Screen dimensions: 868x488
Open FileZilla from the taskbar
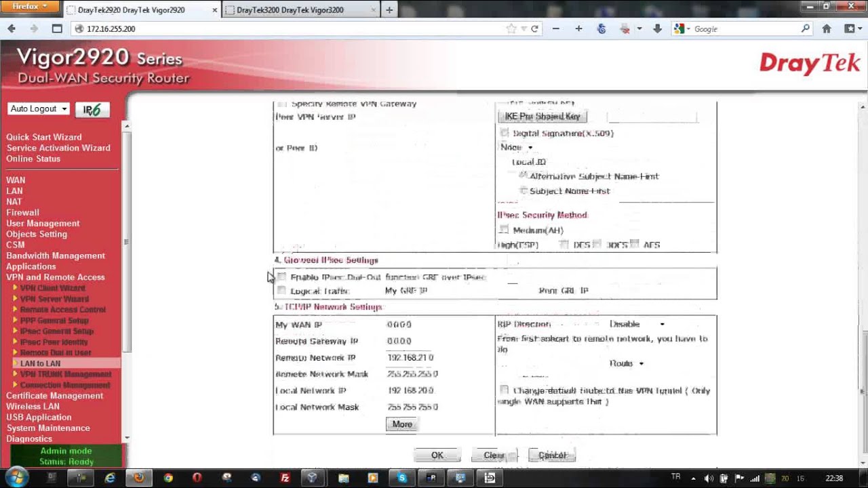tap(285, 478)
